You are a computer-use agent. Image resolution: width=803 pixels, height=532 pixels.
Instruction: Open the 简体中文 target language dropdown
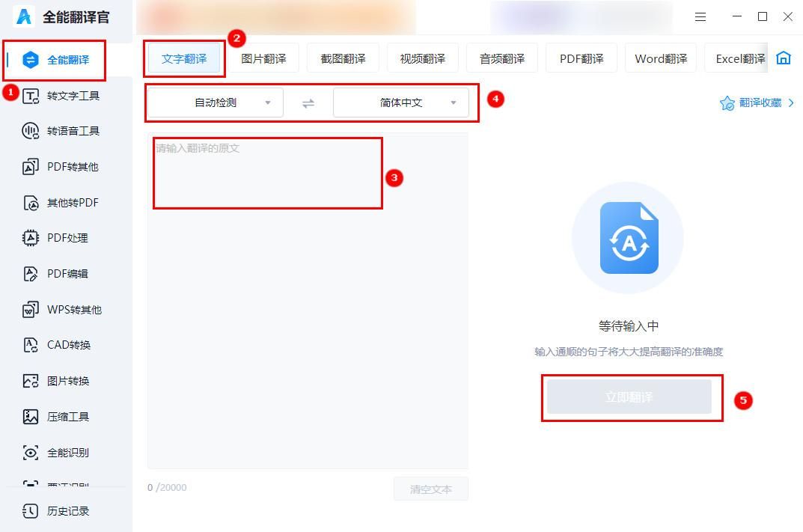click(x=401, y=103)
